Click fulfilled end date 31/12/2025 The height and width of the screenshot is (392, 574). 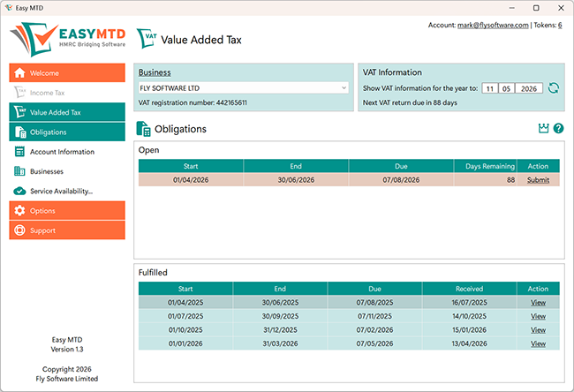[x=280, y=330]
